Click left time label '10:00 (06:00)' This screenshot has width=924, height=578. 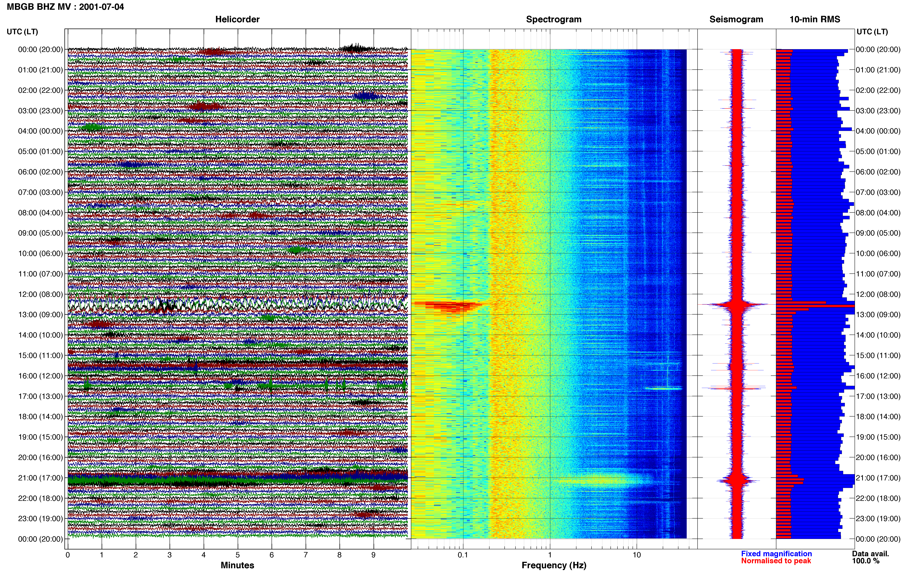point(40,253)
